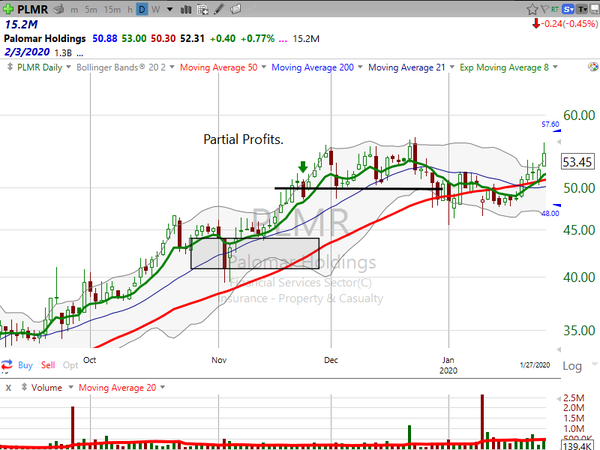The height and width of the screenshot is (450, 600).
Task: Open Moving Average 200 indicator settings
Action: point(315,68)
